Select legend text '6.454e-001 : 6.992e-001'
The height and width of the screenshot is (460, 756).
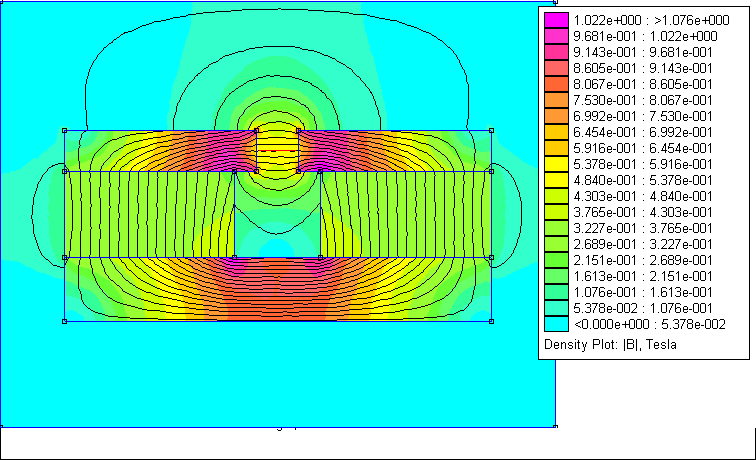(x=643, y=132)
